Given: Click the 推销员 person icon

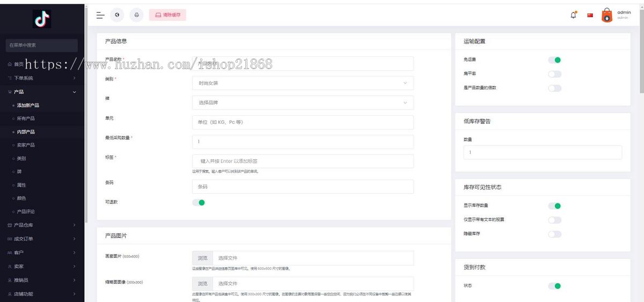Looking at the screenshot, I should click(x=10, y=280).
